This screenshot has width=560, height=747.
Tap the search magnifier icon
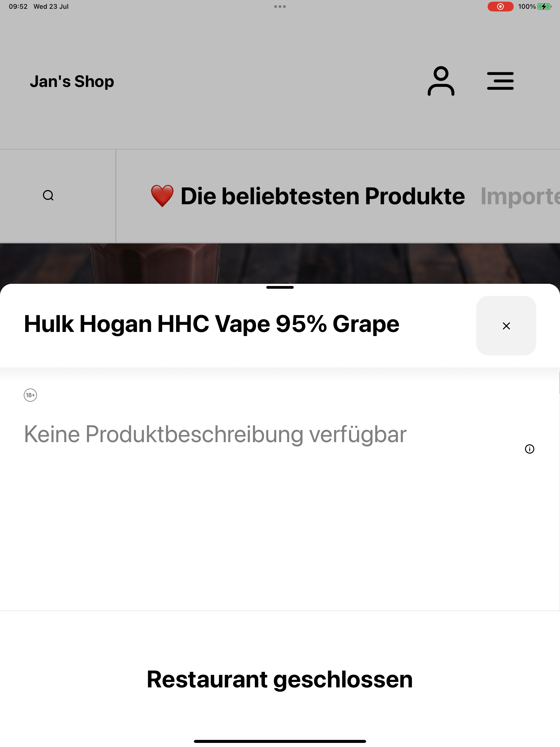[x=48, y=195]
